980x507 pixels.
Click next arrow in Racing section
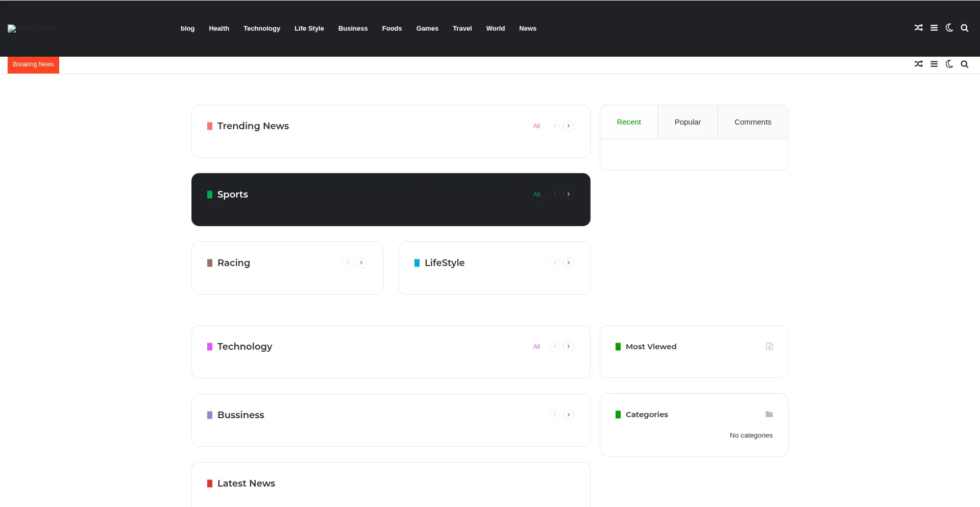(x=361, y=263)
